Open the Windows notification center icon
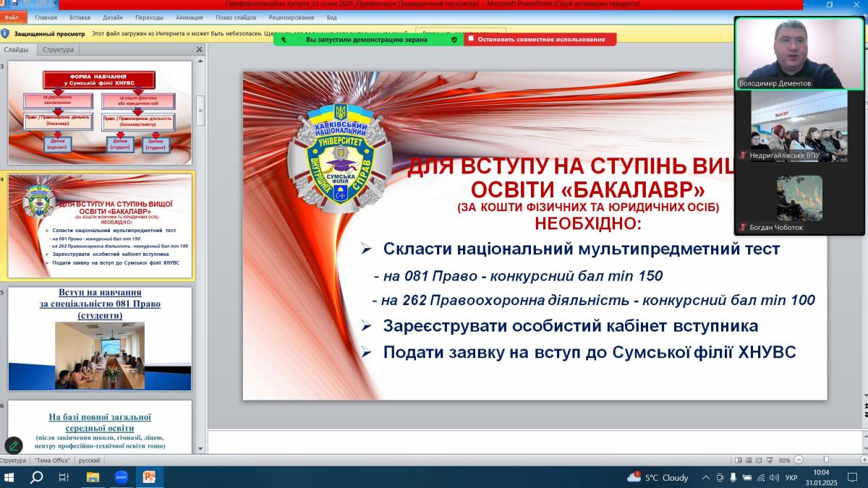This screenshot has height=488, width=868. [852, 477]
